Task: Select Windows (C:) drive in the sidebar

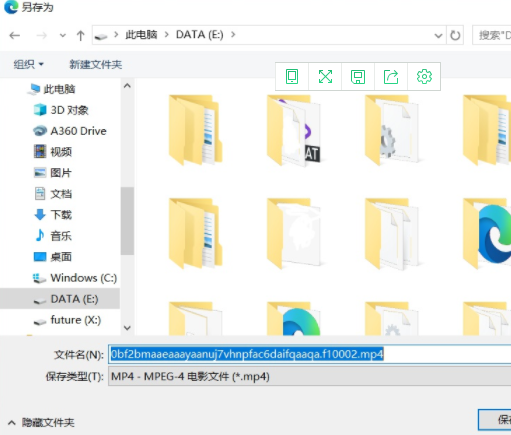Action: click(x=75, y=278)
